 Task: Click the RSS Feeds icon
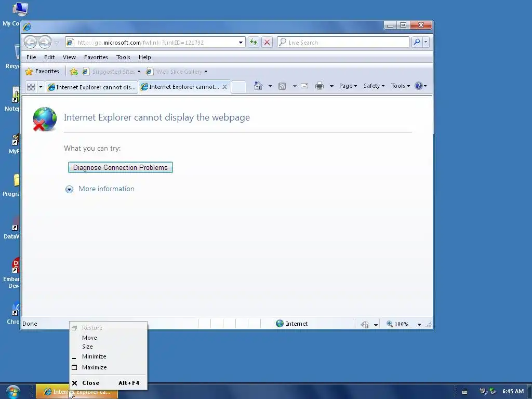click(282, 86)
